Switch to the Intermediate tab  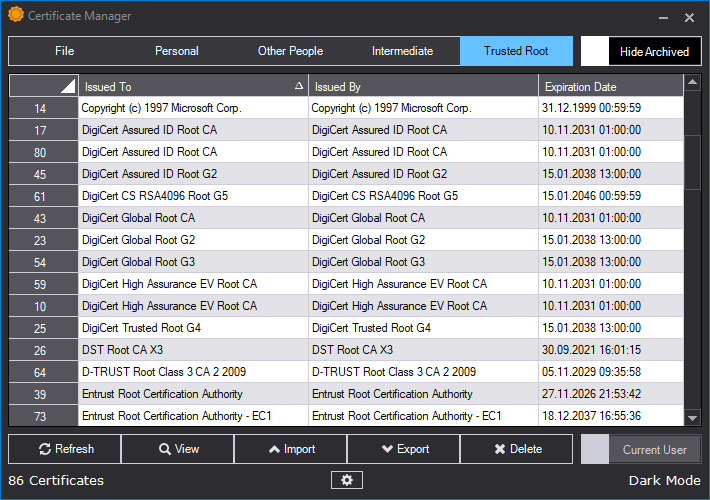403,51
